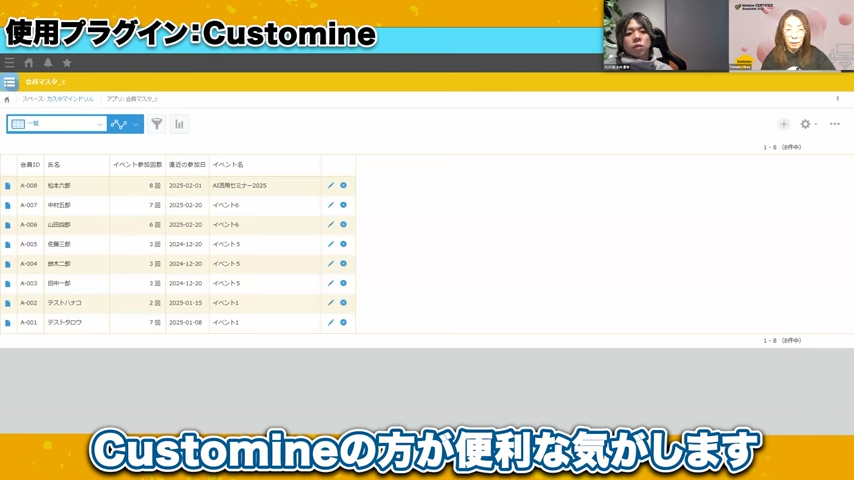Click the イベント参加回数 column header
The height and width of the screenshot is (480, 854).
(138, 165)
